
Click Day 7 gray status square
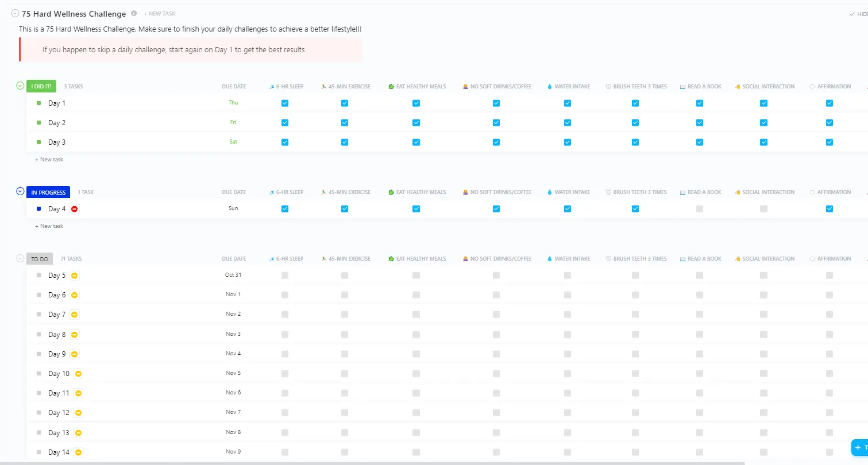[38, 315]
